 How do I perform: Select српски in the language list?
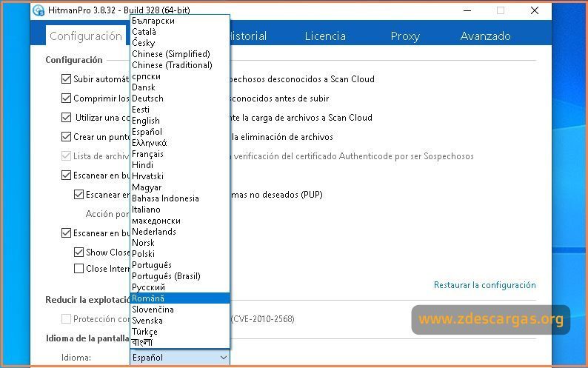point(180,76)
